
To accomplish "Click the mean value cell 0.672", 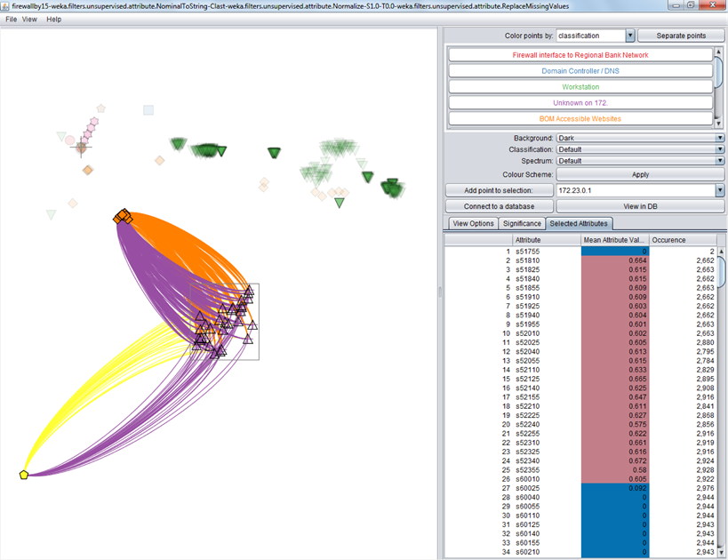I will pos(615,460).
